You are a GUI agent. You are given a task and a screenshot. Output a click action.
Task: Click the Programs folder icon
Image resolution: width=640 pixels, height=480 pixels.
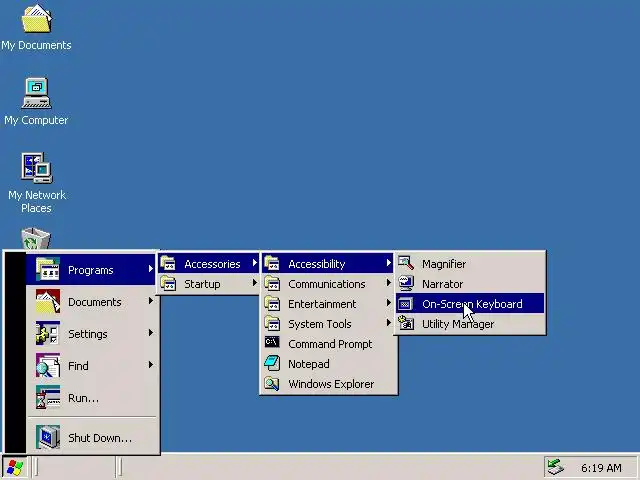(x=48, y=269)
